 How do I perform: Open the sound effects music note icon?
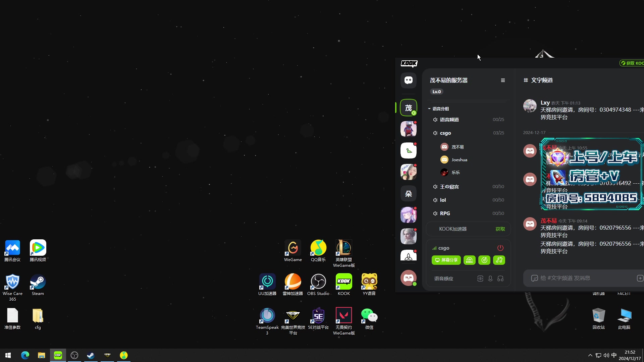click(499, 260)
